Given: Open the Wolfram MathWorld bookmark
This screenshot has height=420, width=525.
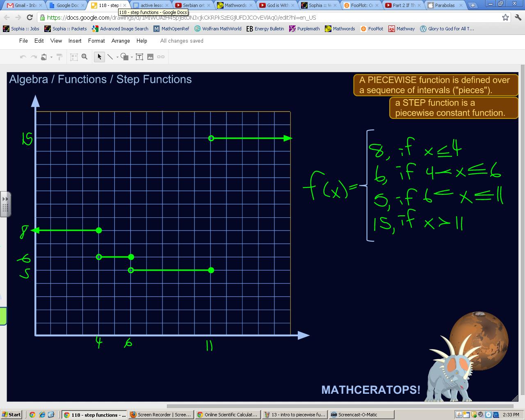Looking at the screenshot, I should (218, 29).
